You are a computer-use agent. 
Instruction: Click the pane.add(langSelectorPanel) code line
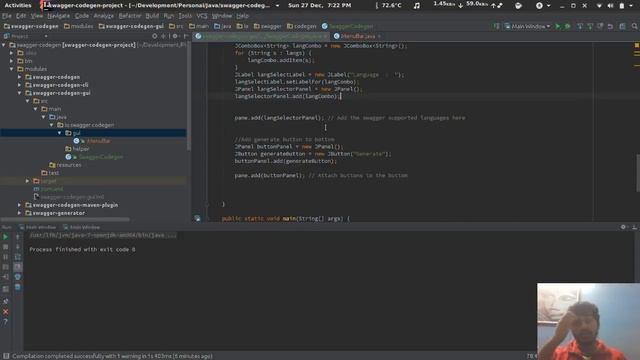coord(349,118)
